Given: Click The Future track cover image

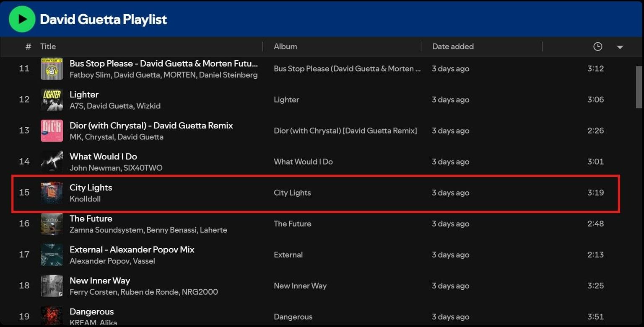Looking at the screenshot, I should pyautogui.click(x=52, y=224).
